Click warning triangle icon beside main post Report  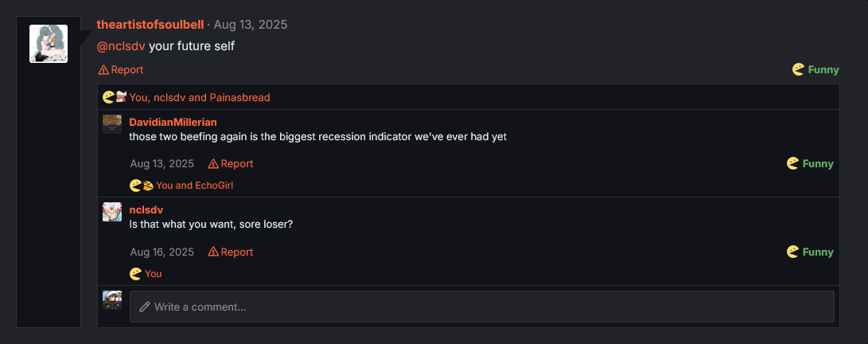103,70
